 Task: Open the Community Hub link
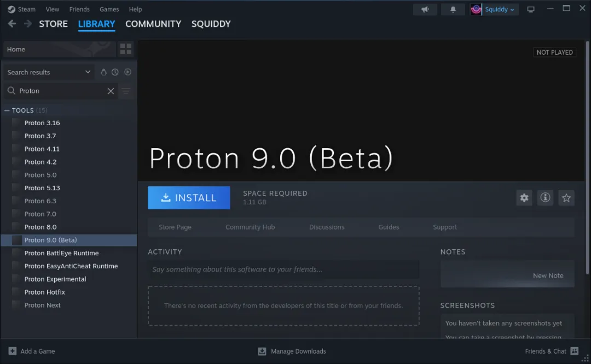250,227
